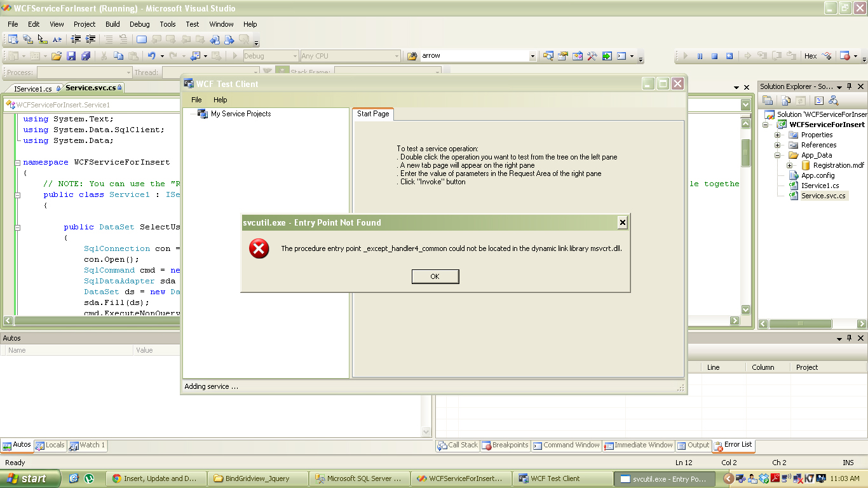
Task: Open the Solution Explorer toolbar icon
Action: coord(548,56)
